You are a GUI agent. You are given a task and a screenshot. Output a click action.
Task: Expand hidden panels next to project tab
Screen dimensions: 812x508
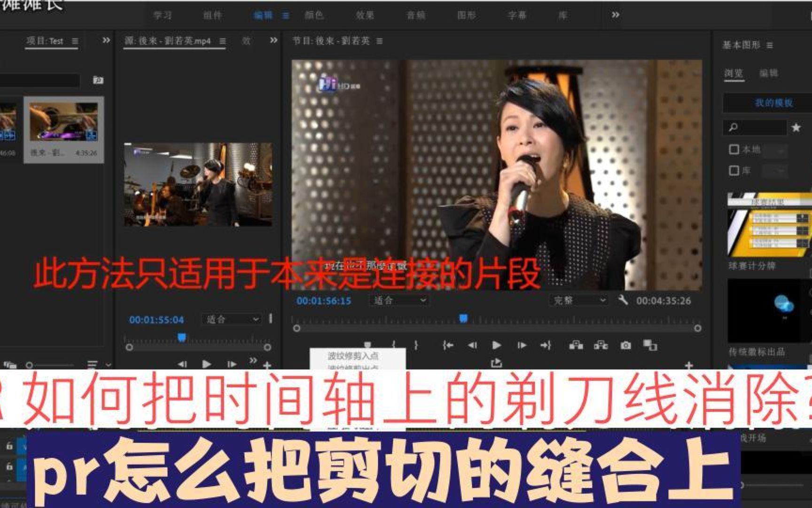[106, 40]
